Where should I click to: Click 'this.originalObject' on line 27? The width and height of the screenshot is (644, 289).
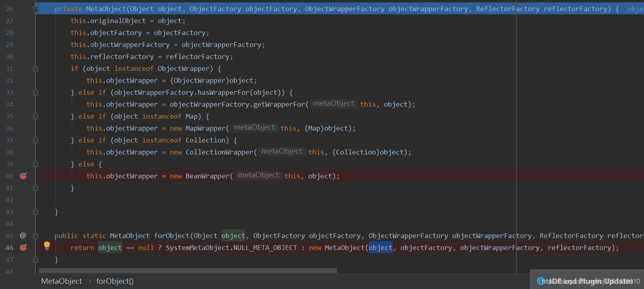(x=108, y=21)
